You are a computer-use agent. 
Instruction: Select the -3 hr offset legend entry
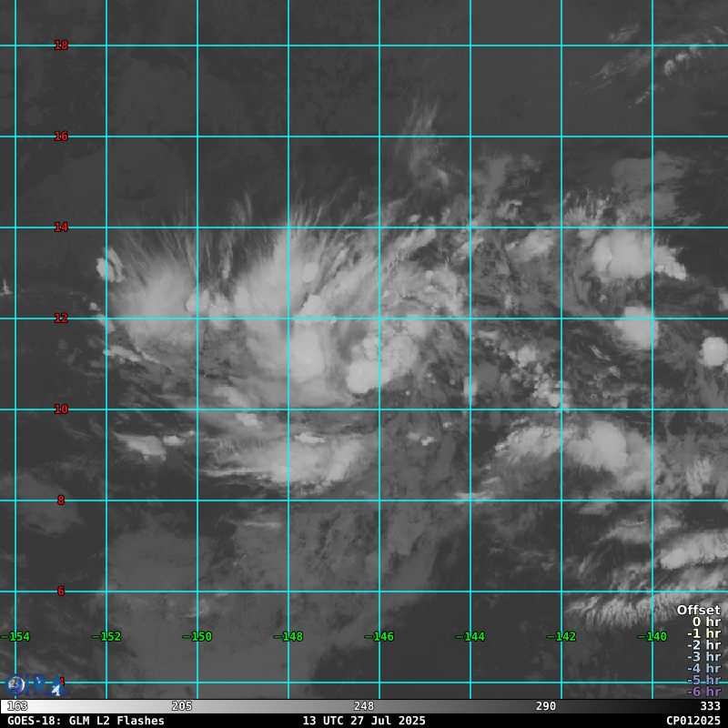[703, 657]
